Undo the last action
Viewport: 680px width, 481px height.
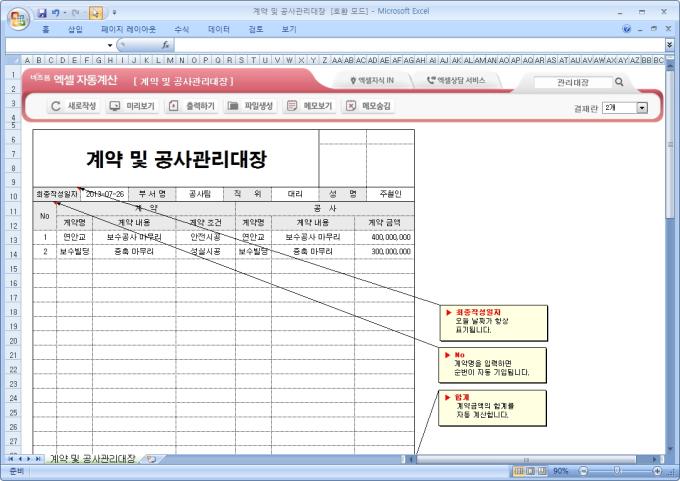(56, 13)
